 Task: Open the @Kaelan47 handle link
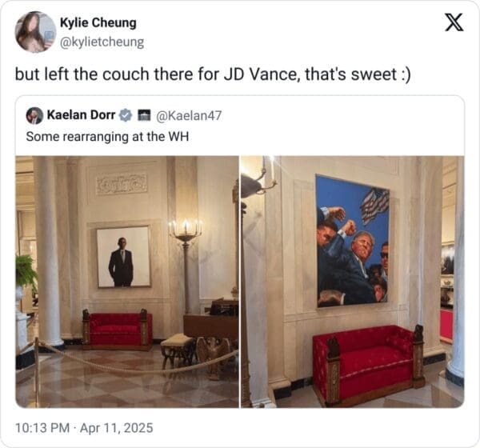(189, 115)
